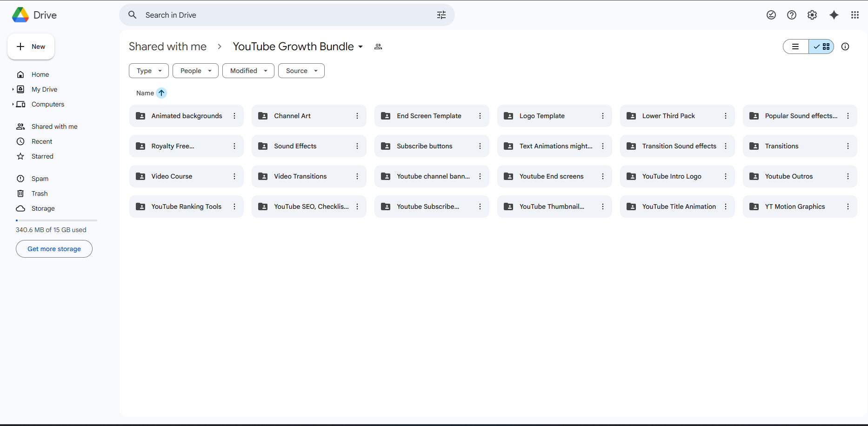Expand the My Drive tree arrow
The image size is (868, 426).
pos(13,89)
